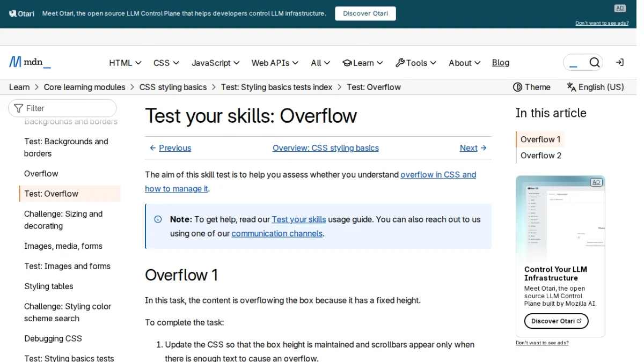Focus the sidebar Filter input field
This screenshot has width=644, height=362.
[x=62, y=108]
